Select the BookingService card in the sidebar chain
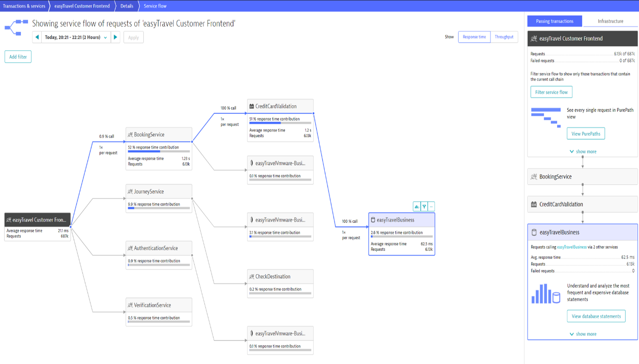This screenshot has width=639, height=364. [583, 177]
